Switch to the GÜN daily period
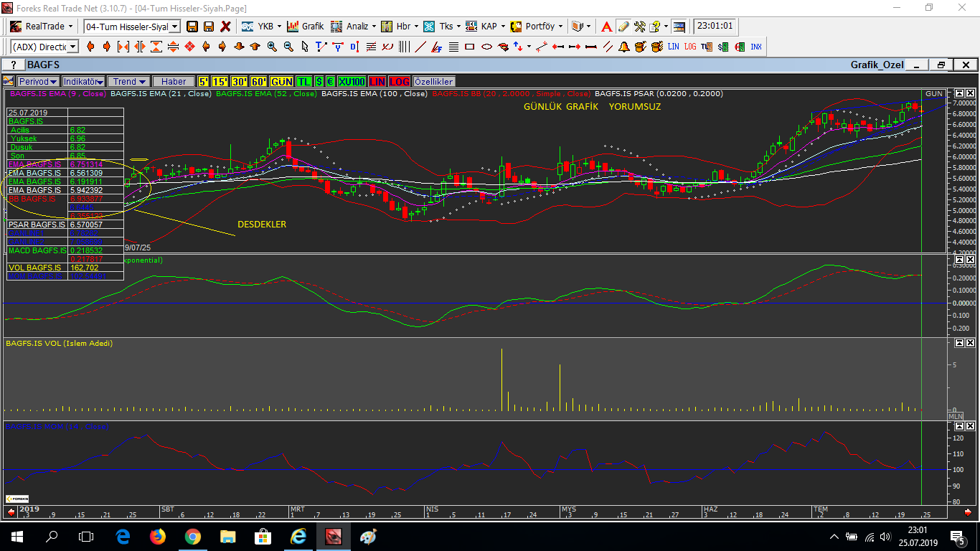The image size is (980, 551). point(282,82)
